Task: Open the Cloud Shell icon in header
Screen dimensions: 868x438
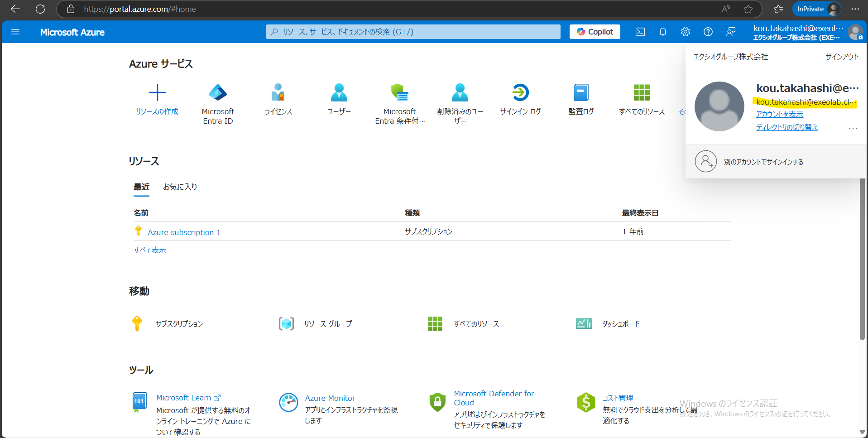Action: pyautogui.click(x=640, y=32)
